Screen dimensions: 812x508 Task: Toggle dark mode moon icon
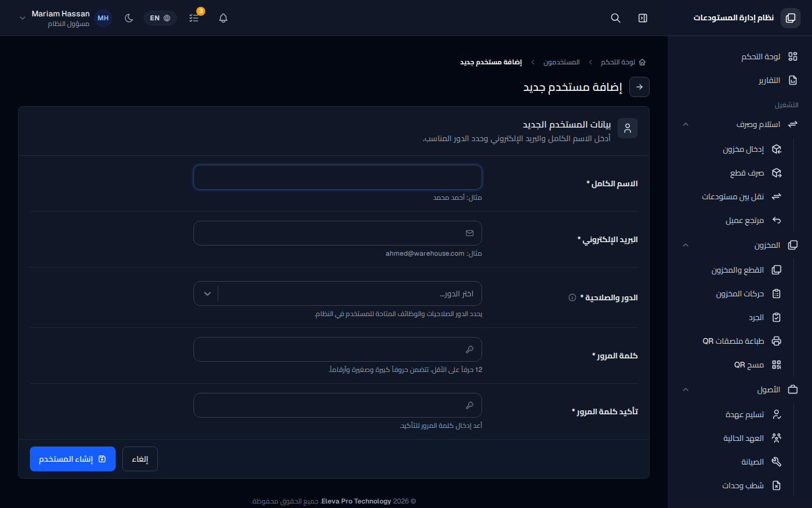(x=129, y=18)
